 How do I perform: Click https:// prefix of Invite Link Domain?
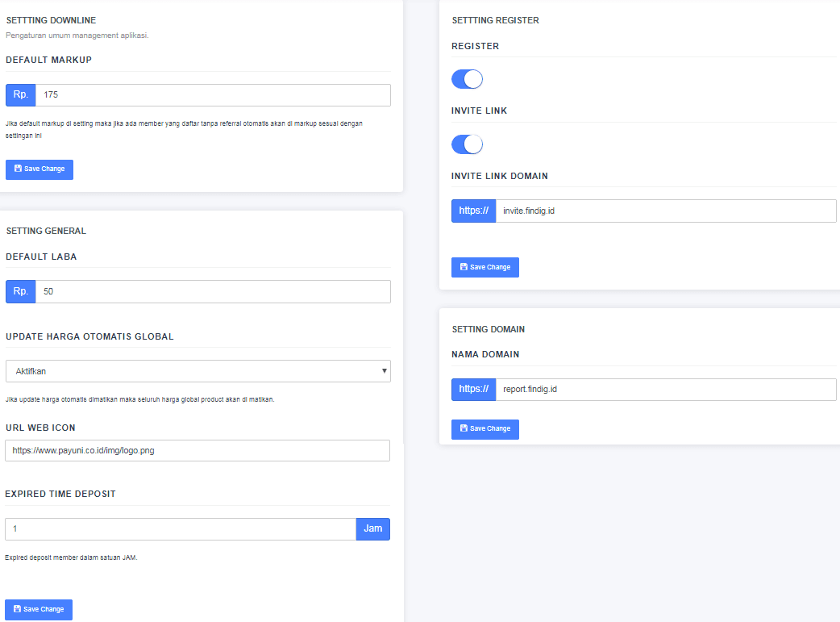tap(473, 211)
